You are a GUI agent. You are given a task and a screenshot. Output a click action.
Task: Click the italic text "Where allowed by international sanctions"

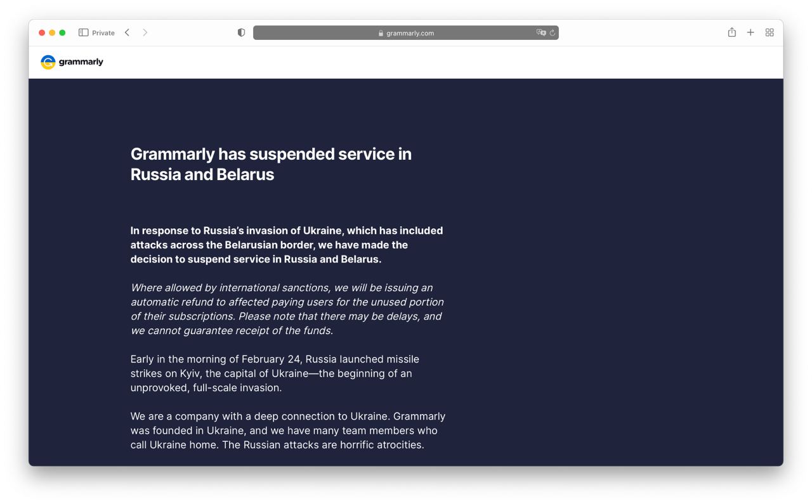click(230, 288)
